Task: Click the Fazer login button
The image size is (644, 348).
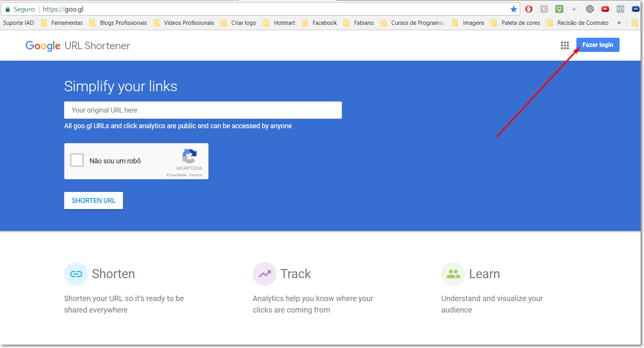Action: click(598, 45)
